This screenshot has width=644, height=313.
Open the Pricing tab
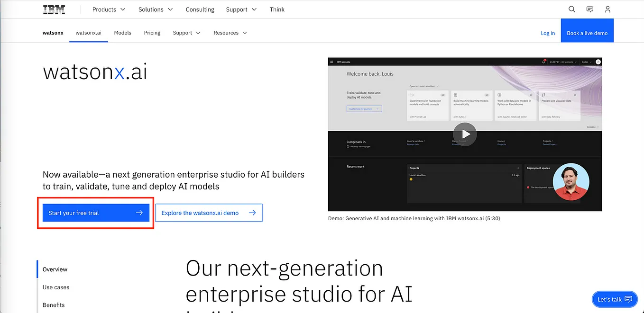pyautogui.click(x=152, y=33)
